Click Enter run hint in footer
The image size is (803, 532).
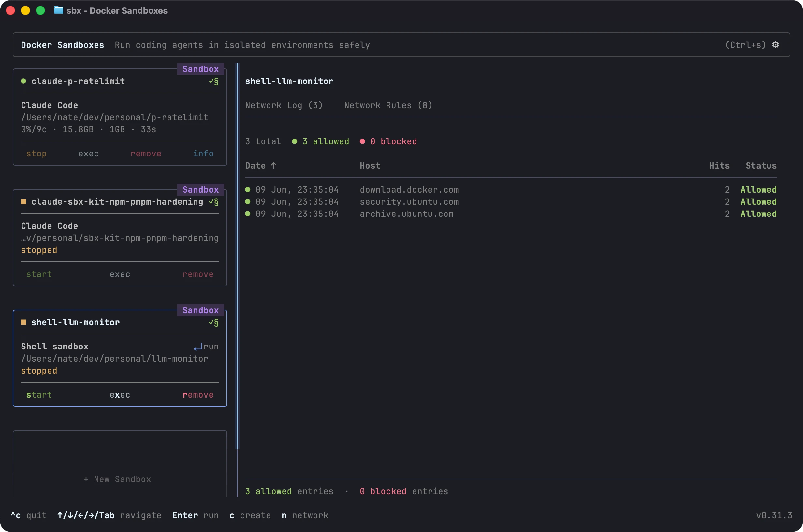195,515
